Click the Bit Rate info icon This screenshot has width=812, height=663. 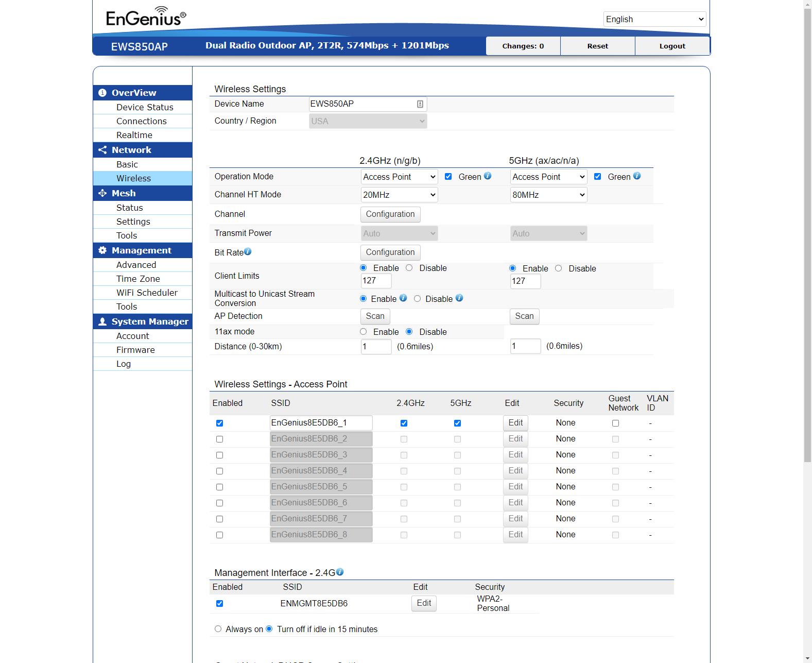[x=248, y=252]
